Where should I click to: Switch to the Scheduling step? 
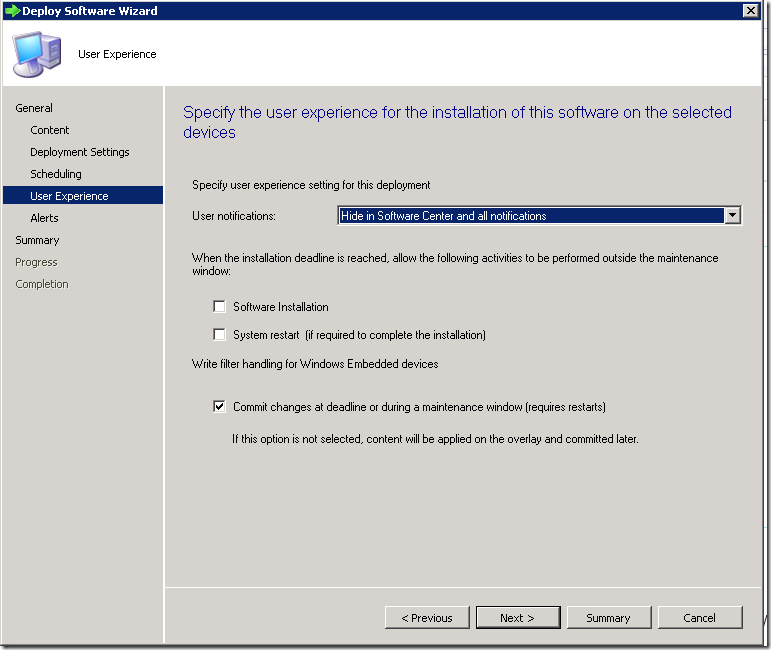point(56,174)
